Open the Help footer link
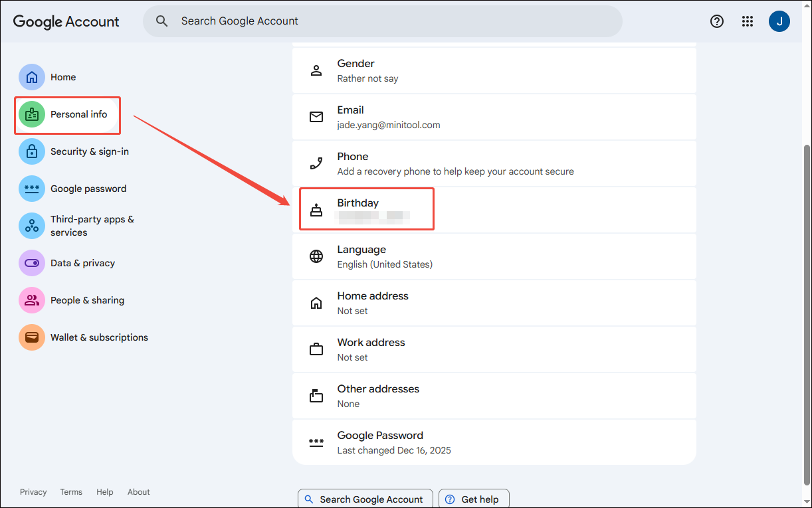The image size is (812, 508). 105,492
